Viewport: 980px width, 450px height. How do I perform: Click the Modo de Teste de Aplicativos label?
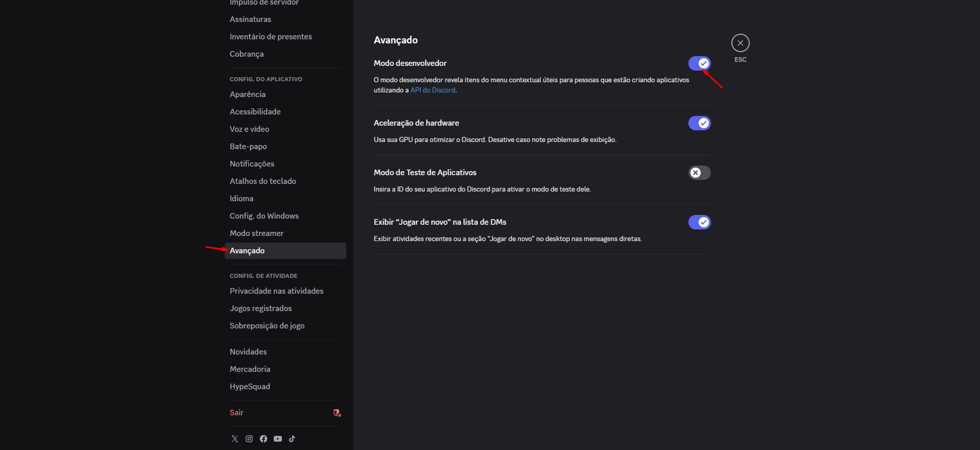425,173
